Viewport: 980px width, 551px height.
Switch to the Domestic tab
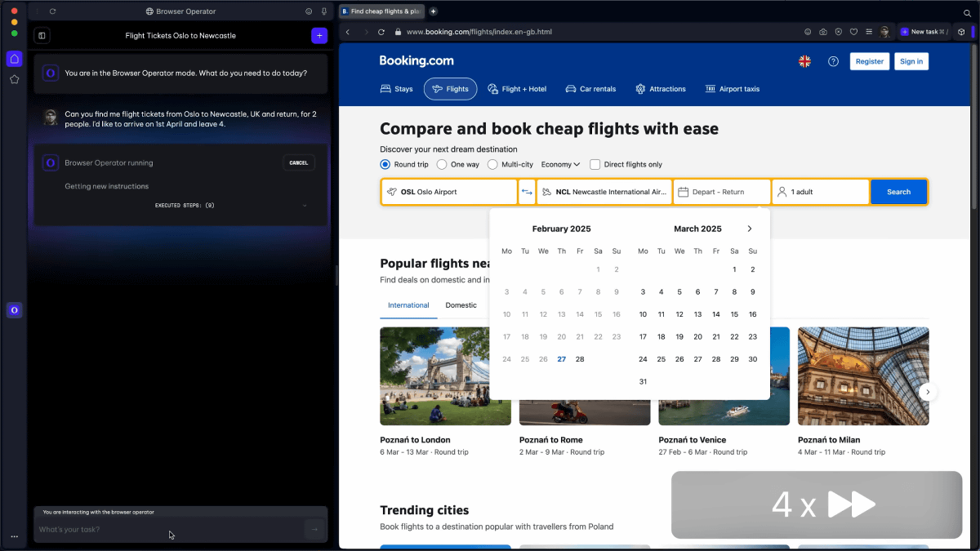pos(461,305)
